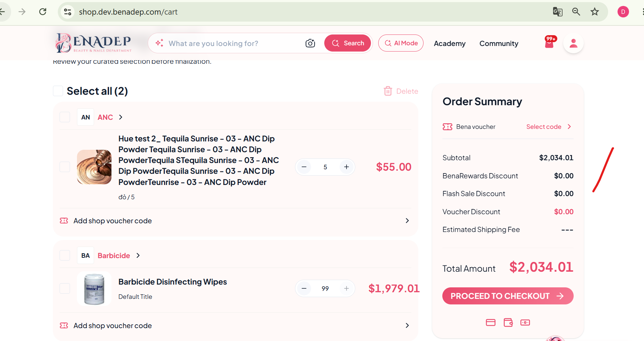Click the cash payment icon
The height and width of the screenshot is (341, 644).
click(x=525, y=323)
